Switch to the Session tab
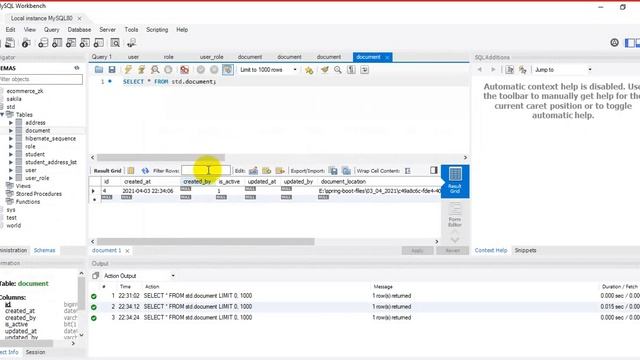The image size is (640, 360). point(36,352)
